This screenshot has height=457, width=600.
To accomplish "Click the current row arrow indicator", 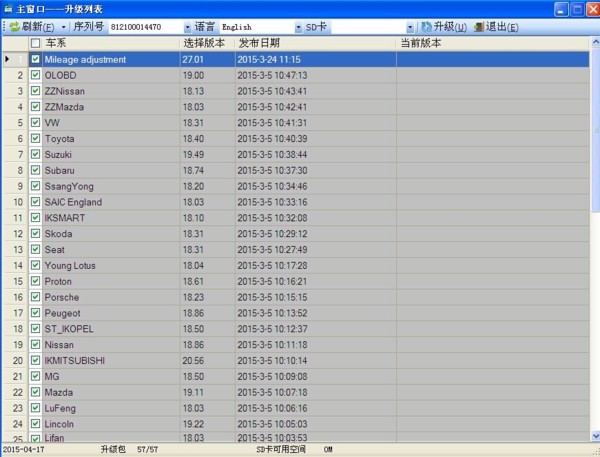I will pyautogui.click(x=8, y=59).
